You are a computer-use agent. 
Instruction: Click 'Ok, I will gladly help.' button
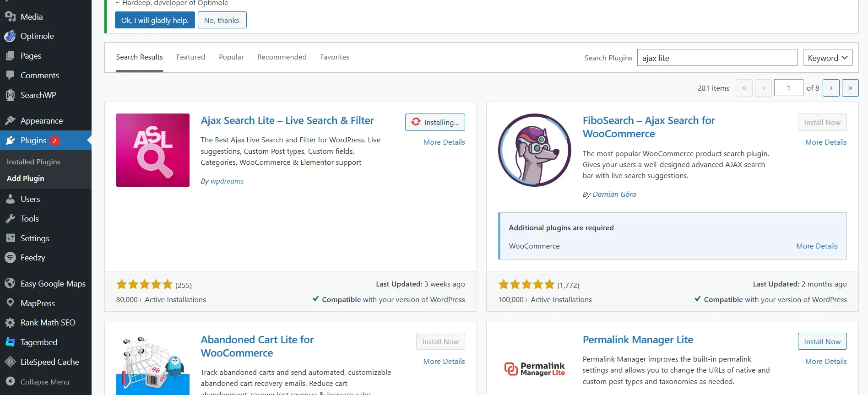pyautogui.click(x=155, y=20)
